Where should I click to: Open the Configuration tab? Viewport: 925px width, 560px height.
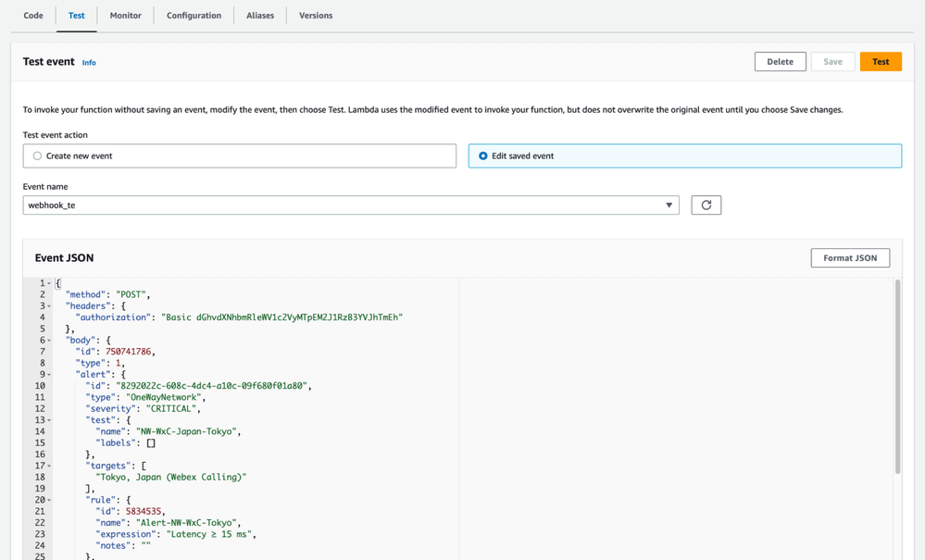pos(194,16)
